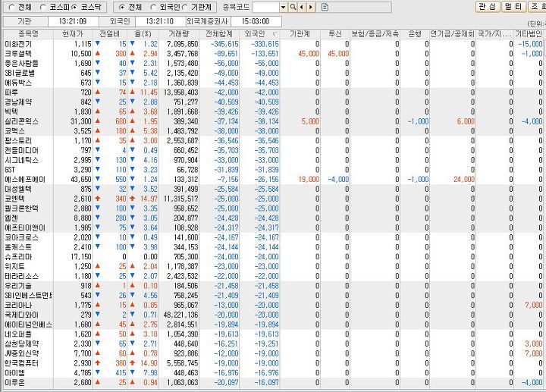Viewport: 546px width, 392px height.
Task: Sort by the 투신 column header
Action: point(335,34)
